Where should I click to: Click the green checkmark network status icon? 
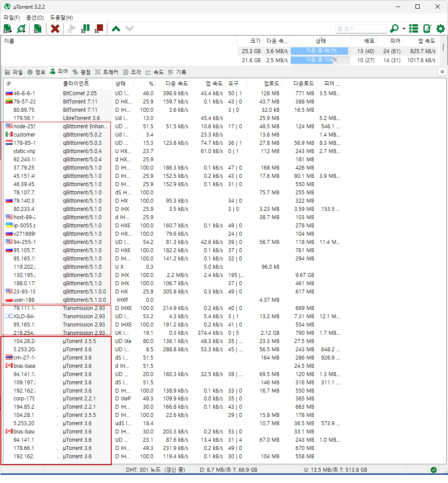(434, 470)
